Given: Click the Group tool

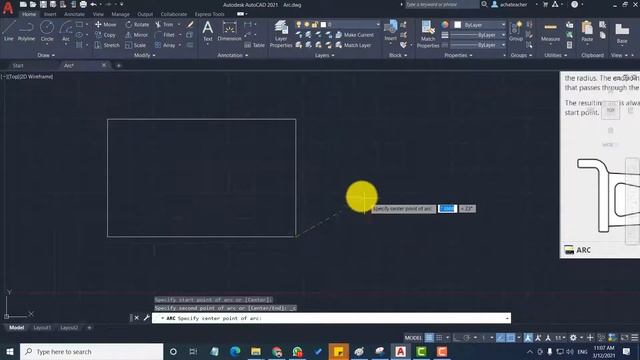Looking at the screenshot, I should pos(516,31).
